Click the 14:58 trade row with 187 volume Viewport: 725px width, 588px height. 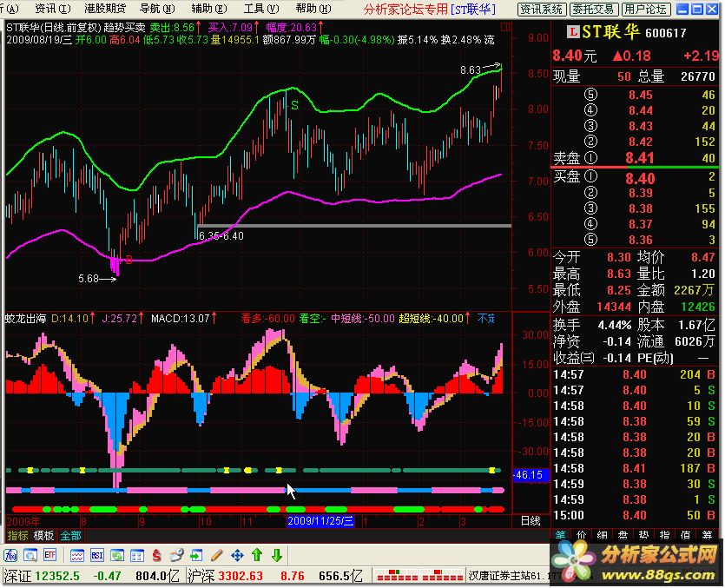pyautogui.click(x=635, y=468)
